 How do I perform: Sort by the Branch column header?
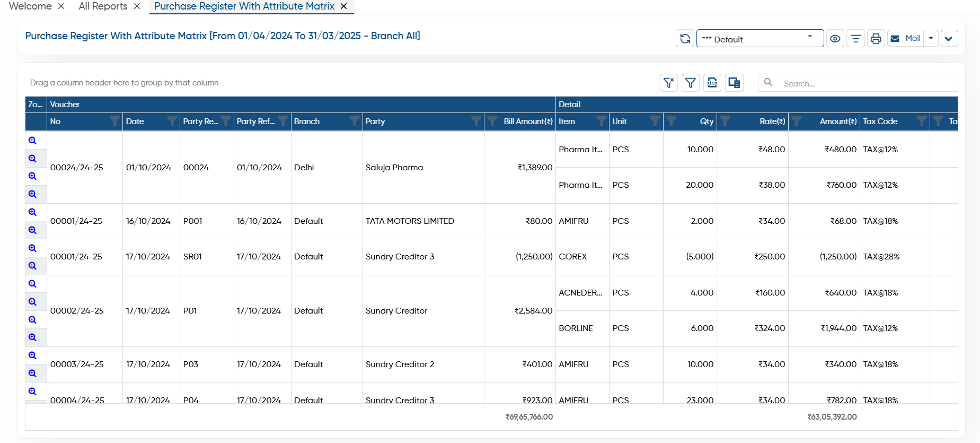[x=307, y=121]
